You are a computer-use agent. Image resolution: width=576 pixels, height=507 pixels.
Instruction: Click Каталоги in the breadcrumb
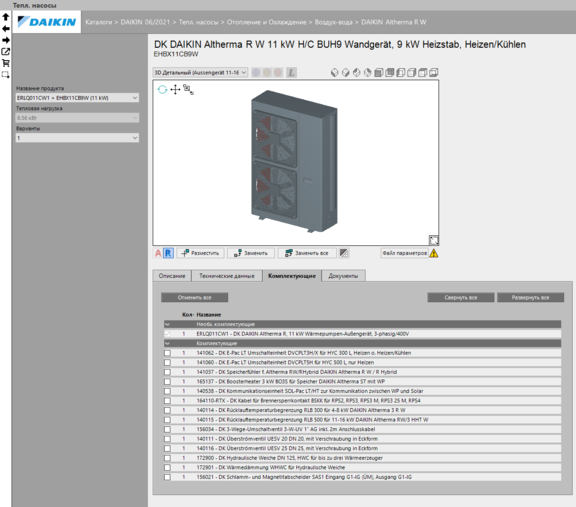pyautogui.click(x=98, y=22)
